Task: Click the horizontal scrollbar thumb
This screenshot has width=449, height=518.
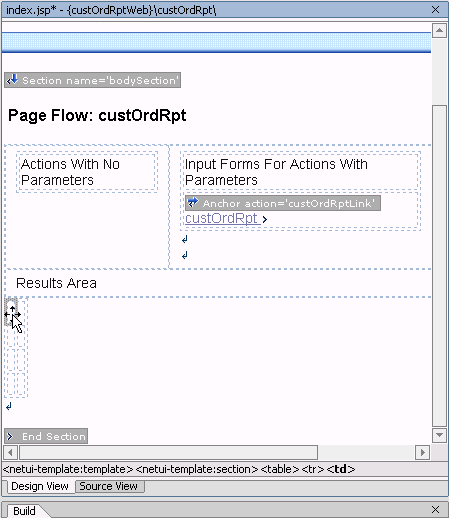Action: coord(169,452)
